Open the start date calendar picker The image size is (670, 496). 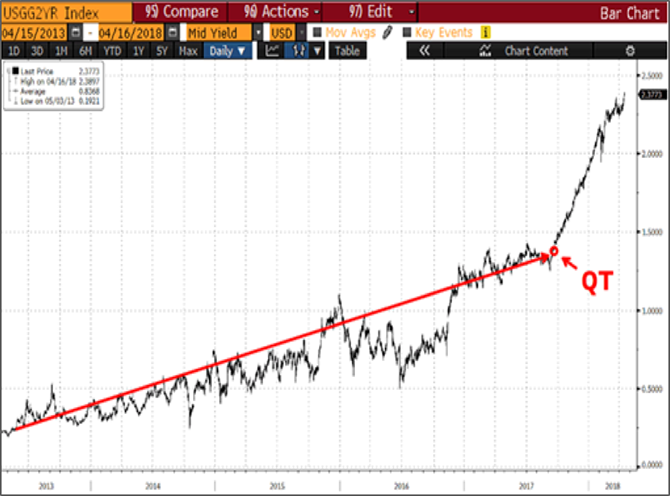tap(76, 31)
